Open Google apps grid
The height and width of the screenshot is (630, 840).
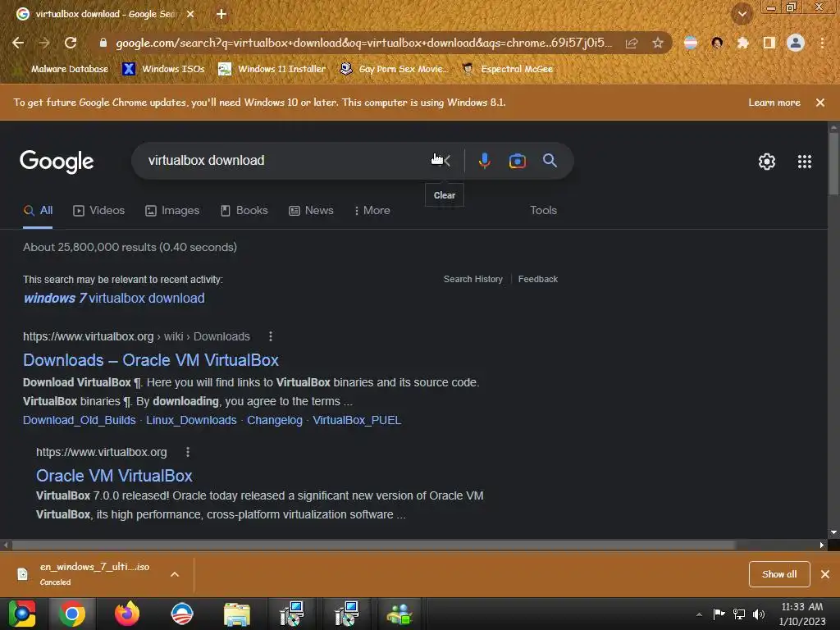(804, 162)
